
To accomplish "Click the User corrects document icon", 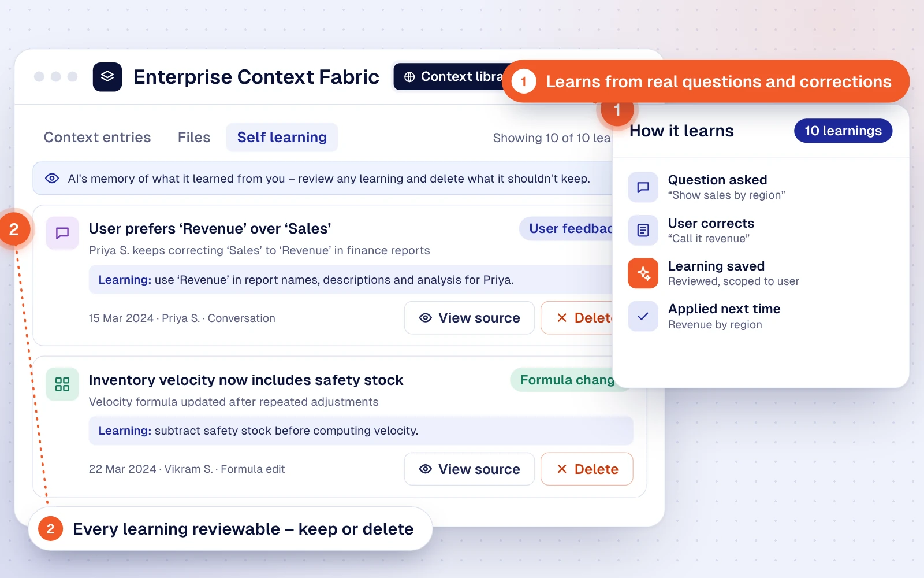I will point(643,231).
